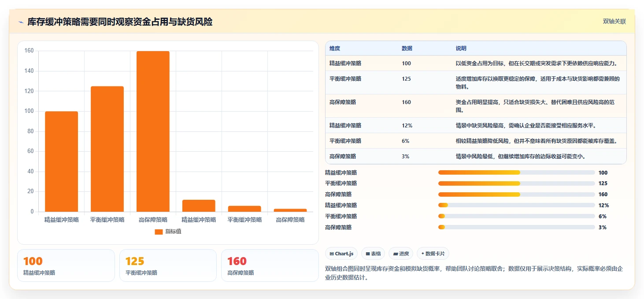The width and height of the screenshot is (644, 299).
Task: Click the 进度 chip
Action: coord(401,254)
